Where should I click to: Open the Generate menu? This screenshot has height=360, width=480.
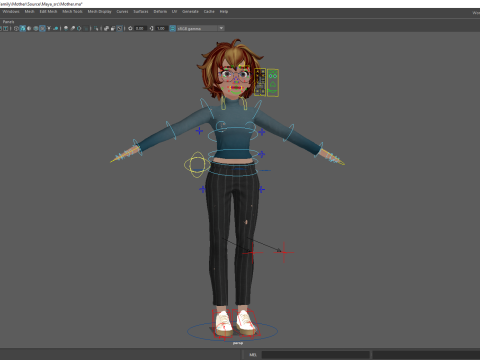tap(190, 12)
